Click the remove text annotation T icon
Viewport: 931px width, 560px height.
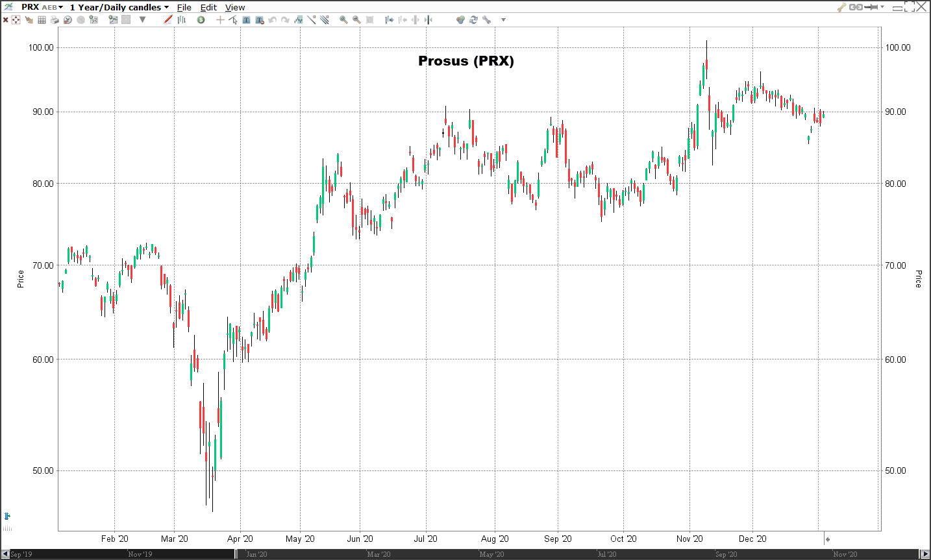point(260,20)
